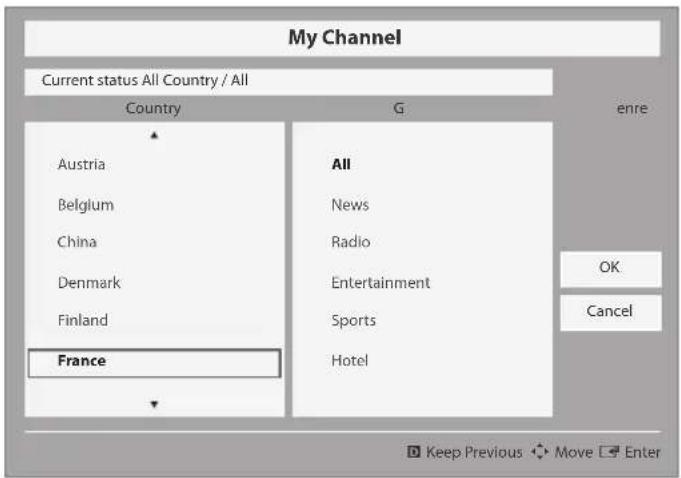Click the Enter key icon
Screen dimensions: 681x478
(609, 452)
